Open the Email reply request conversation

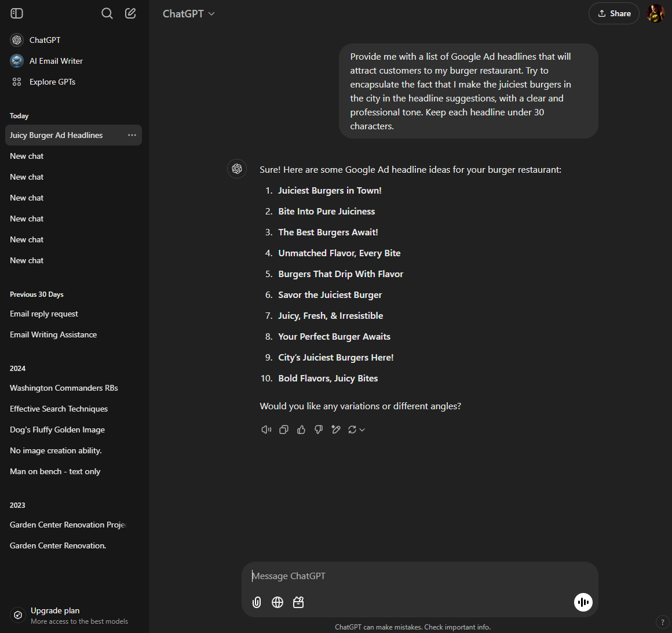pyautogui.click(x=43, y=314)
